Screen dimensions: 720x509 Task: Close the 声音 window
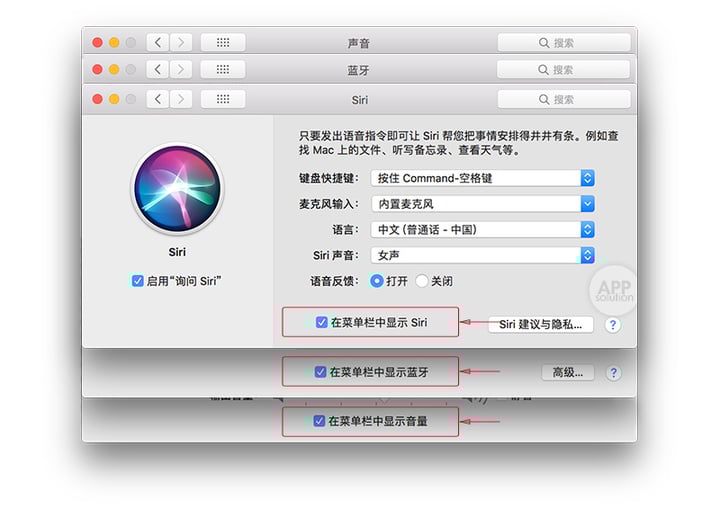click(x=97, y=43)
